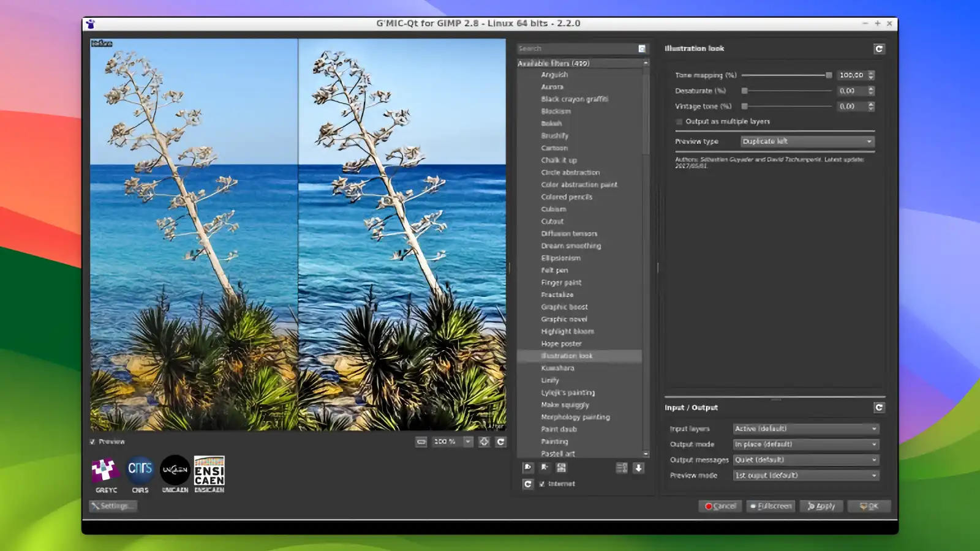Fit the preview image to window

click(484, 441)
